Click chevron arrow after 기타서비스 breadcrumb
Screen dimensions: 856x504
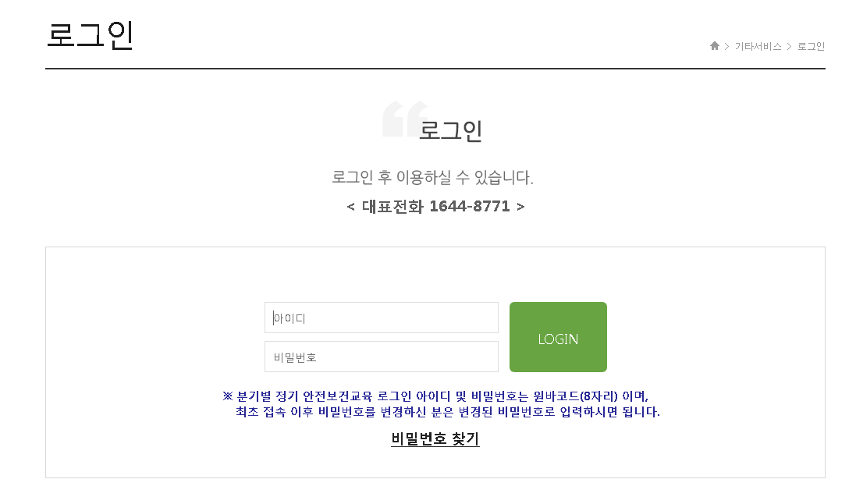[789, 46]
